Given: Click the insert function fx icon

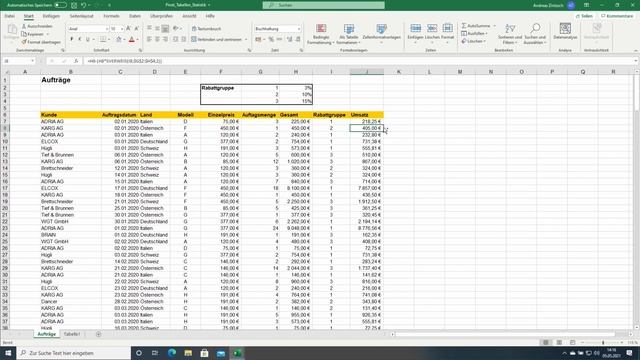Looking at the screenshot, I should tap(76, 61).
